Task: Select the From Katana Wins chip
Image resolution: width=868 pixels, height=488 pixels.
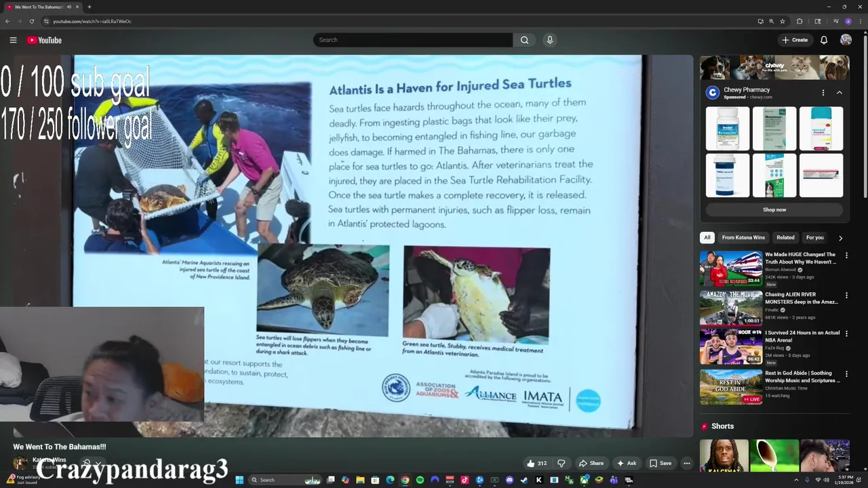Action: [x=743, y=238]
